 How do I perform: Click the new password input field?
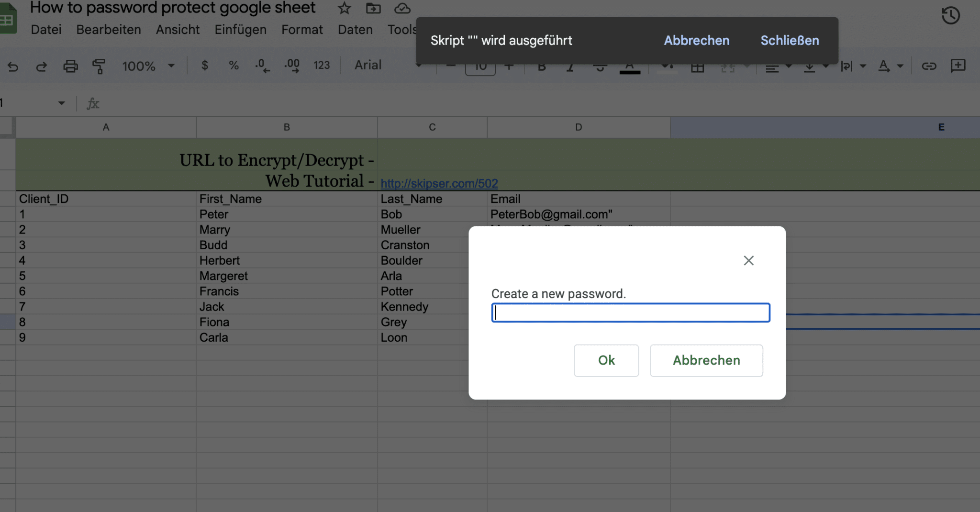pyautogui.click(x=631, y=313)
